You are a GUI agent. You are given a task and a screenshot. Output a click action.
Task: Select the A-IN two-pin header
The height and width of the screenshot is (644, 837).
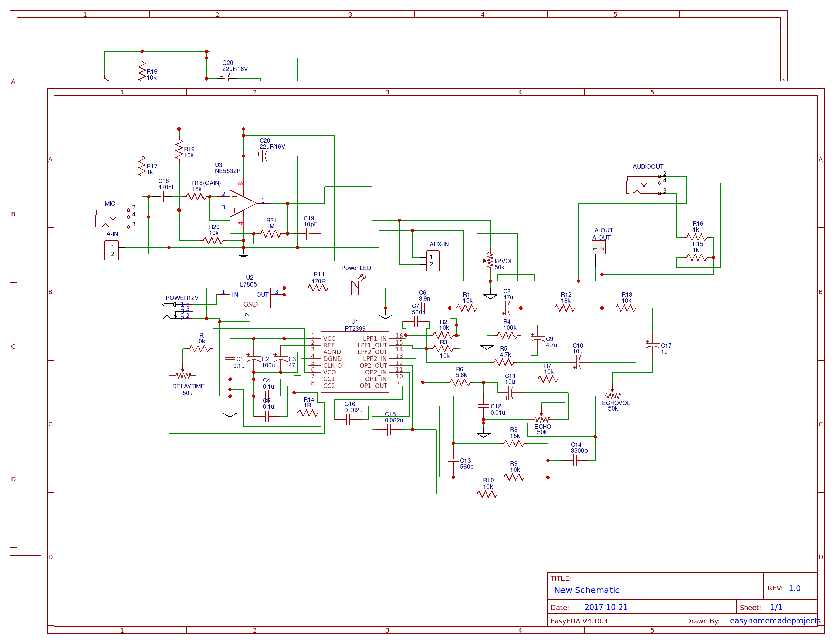point(112,251)
